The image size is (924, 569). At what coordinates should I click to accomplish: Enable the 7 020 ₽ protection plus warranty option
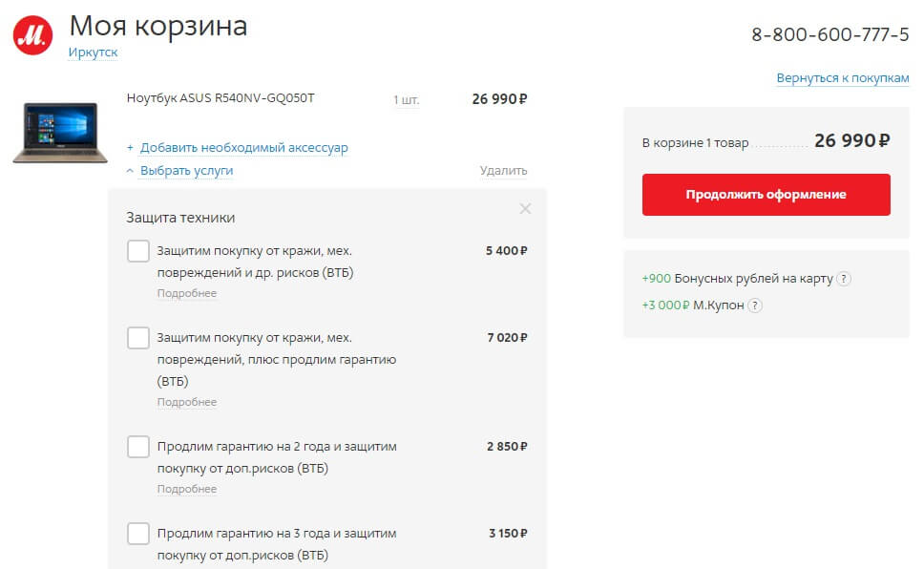[138, 337]
